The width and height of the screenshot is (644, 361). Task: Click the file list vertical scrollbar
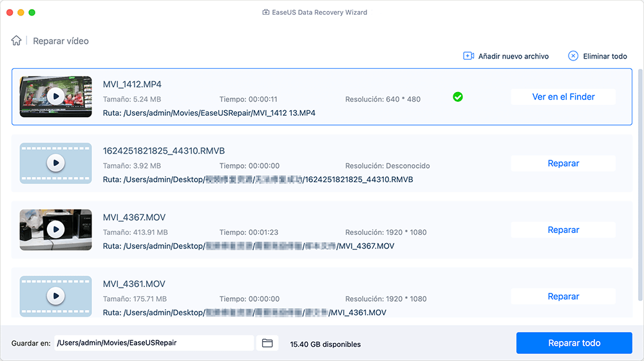tap(640, 185)
